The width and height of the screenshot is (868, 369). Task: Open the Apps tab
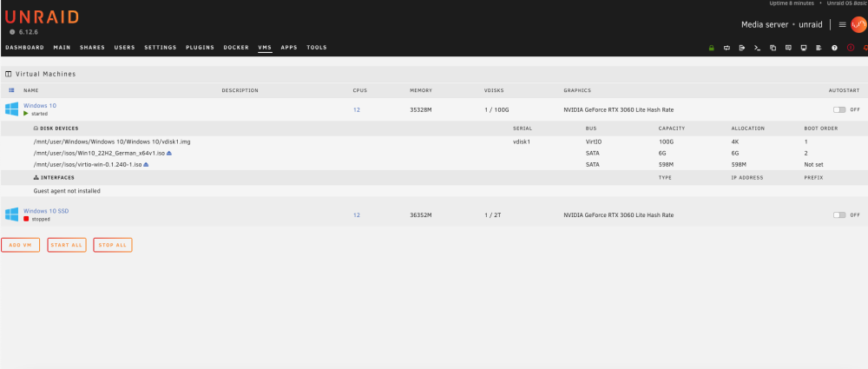[x=289, y=48]
